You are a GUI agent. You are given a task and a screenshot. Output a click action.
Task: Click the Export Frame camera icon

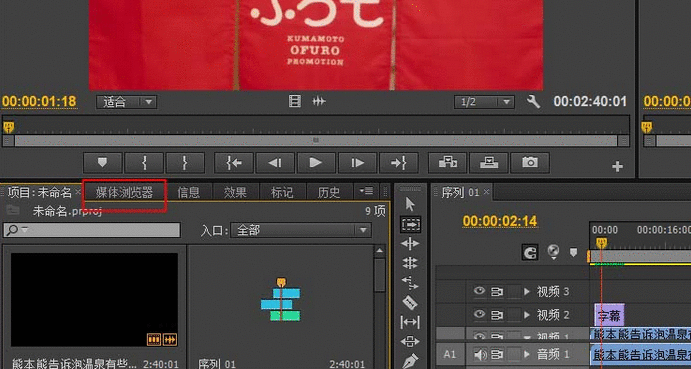[530, 163]
